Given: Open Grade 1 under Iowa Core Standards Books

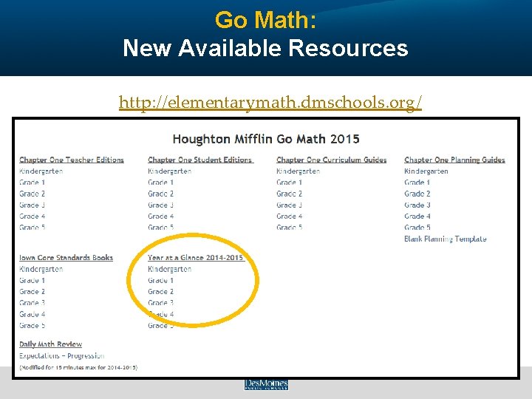Looking at the screenshot, I should [x=33, y=281].
